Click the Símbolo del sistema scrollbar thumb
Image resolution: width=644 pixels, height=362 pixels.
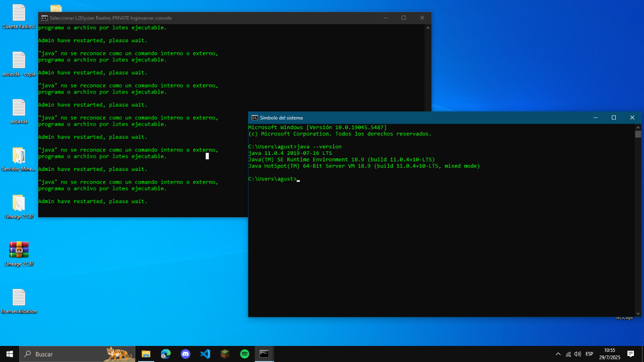(638, 134)
